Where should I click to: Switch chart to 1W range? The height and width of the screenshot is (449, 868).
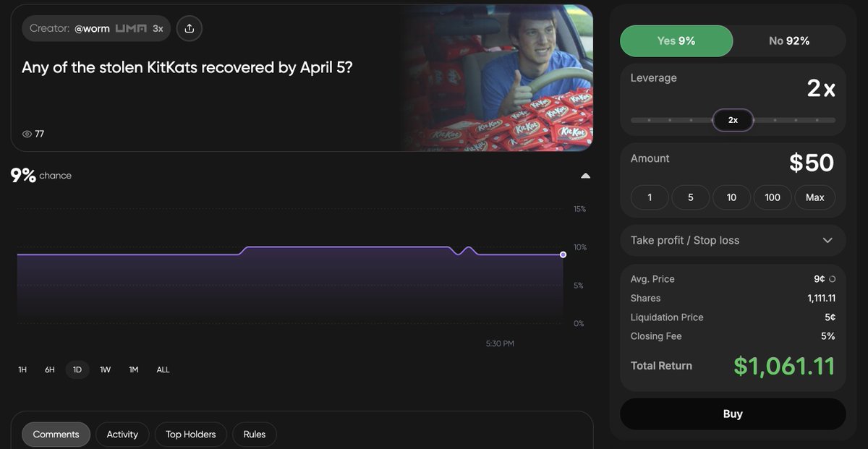pyautogui.click(x=106, y=369)
